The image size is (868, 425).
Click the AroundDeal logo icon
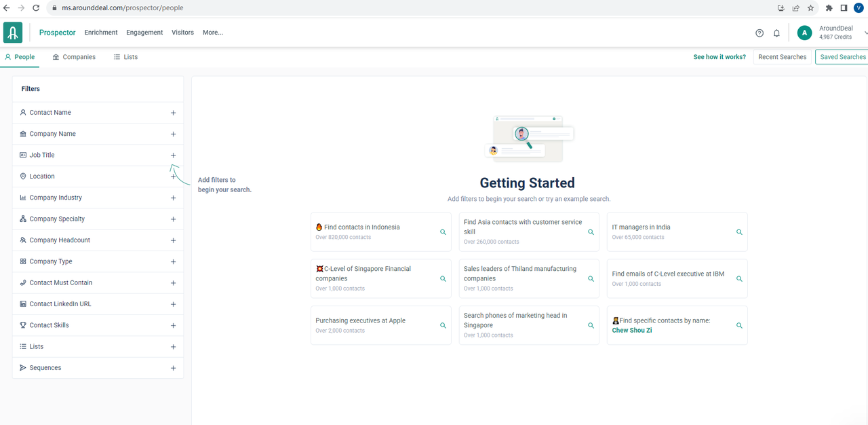coord(12,33)
